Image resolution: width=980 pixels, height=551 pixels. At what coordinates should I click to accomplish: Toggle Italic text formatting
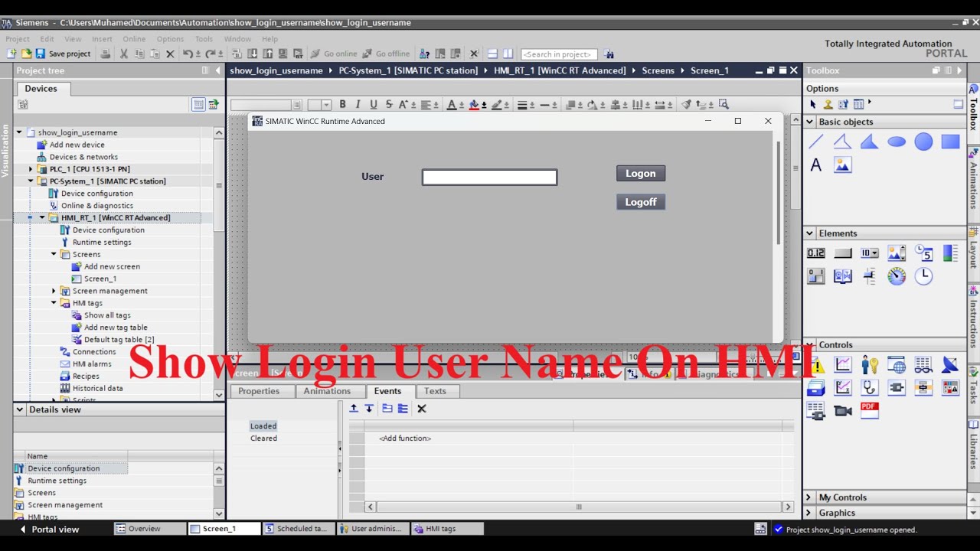click(358, 105)
